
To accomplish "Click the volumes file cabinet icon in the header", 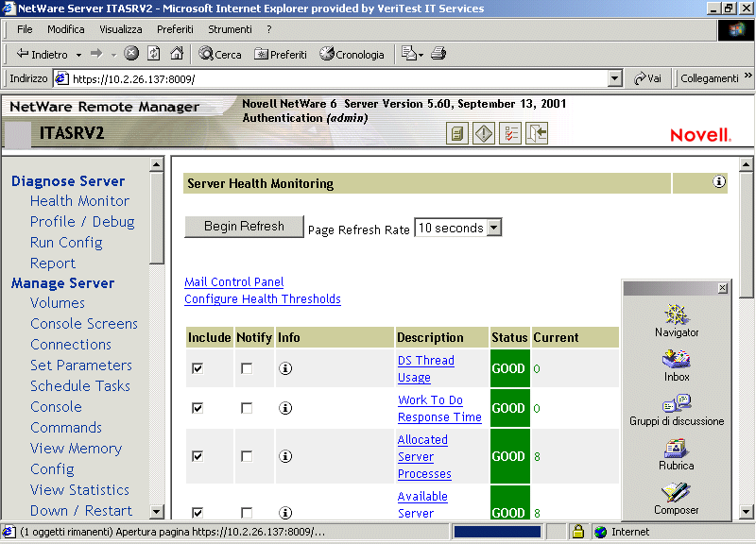I will pyautogui.click(x=456, y=133).
